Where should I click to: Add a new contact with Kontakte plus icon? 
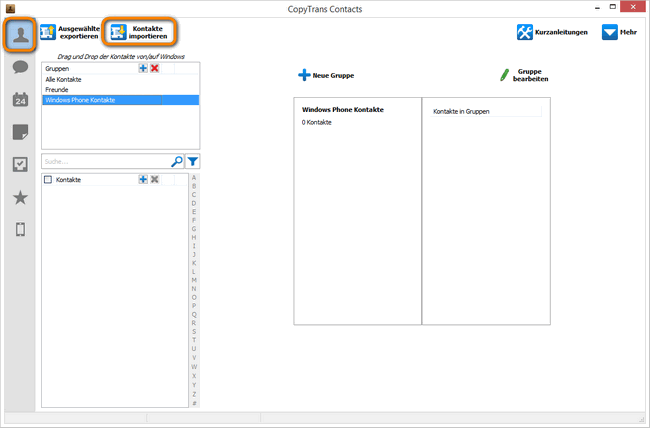pyautogui.click(x=143, y=180)
